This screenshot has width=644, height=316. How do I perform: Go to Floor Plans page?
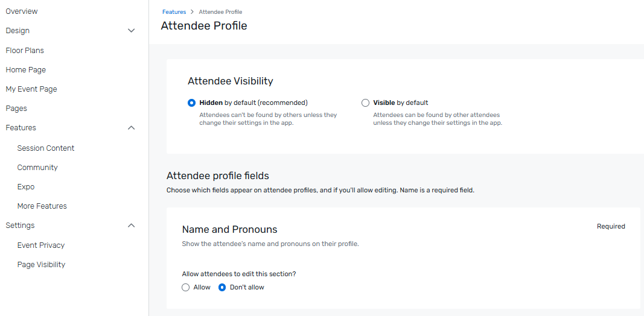25,51
